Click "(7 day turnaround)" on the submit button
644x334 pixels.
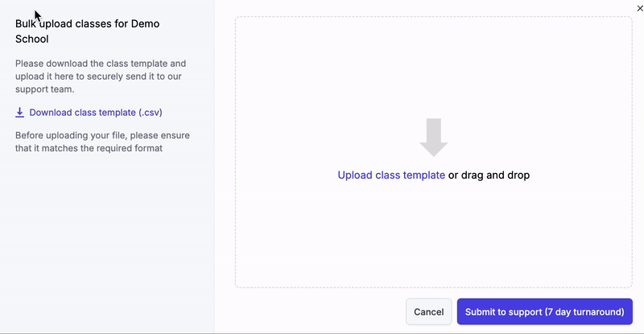tap(584, 311)
